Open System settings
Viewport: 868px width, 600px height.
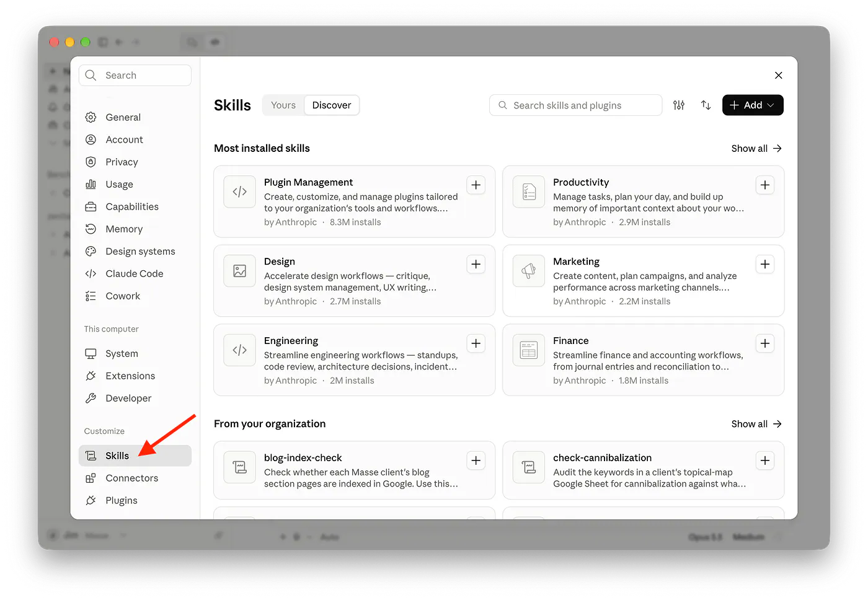(x=135, y=353)
